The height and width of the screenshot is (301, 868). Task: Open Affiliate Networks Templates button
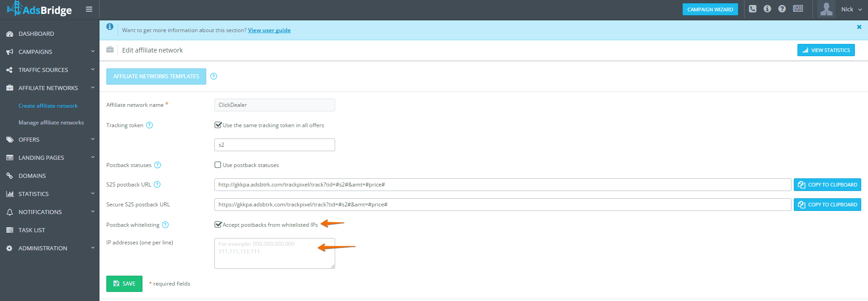(x=156, y=76)
